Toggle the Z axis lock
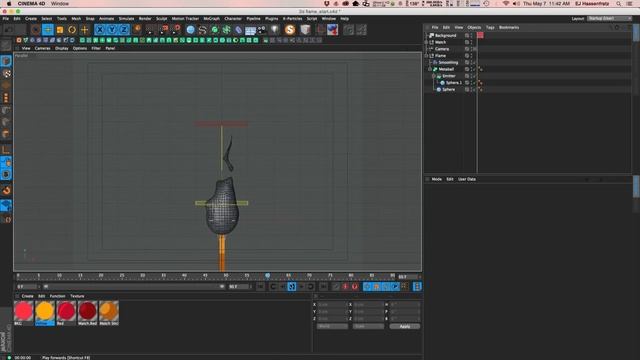The height and width of the screenshot is (360, 640). [124, 29]
